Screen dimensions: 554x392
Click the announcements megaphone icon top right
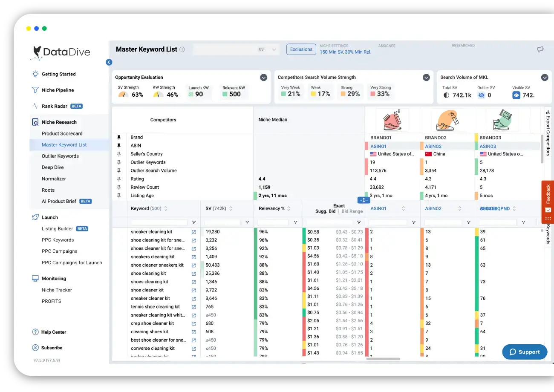[540, 49]
